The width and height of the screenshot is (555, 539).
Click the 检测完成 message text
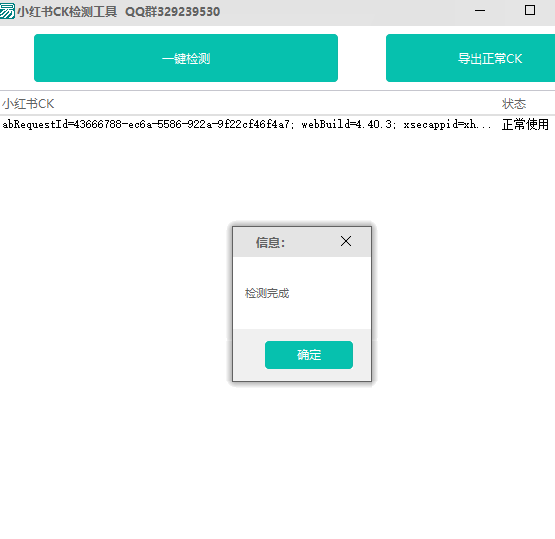tap(267, 293)
